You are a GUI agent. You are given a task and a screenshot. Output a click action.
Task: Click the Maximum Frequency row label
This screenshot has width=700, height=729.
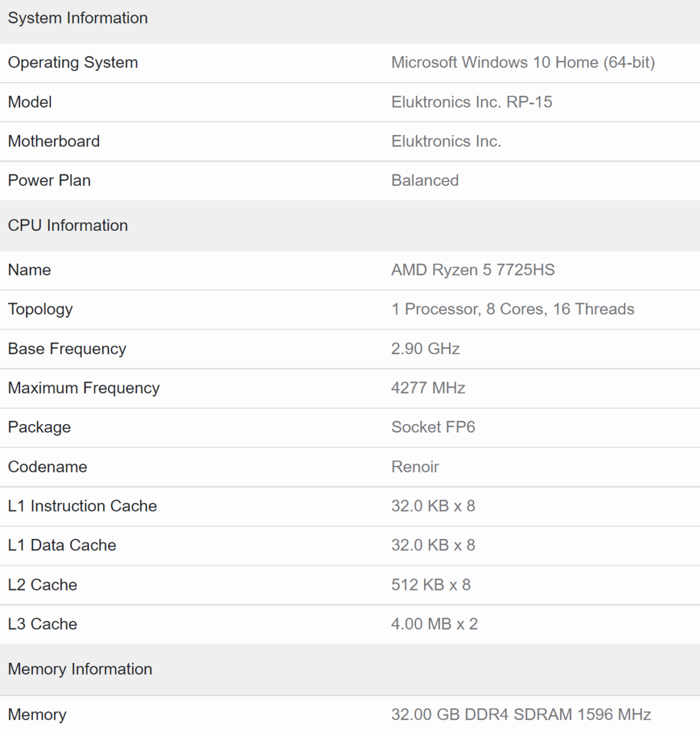click(84, 388)
